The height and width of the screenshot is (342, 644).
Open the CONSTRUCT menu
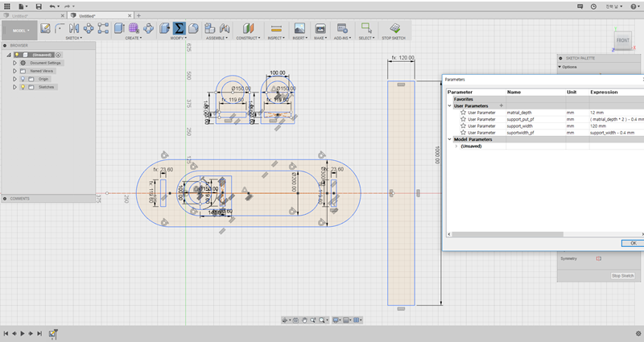pos(247,38)
